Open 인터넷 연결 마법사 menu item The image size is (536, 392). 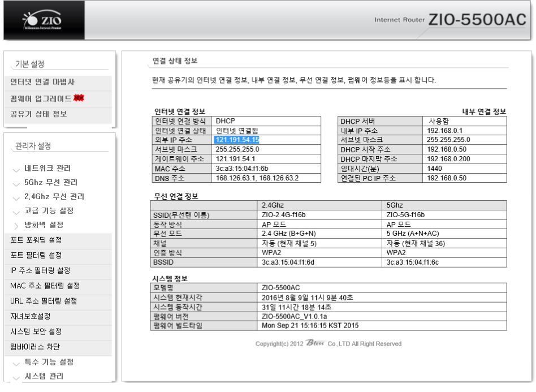[42, 83]
